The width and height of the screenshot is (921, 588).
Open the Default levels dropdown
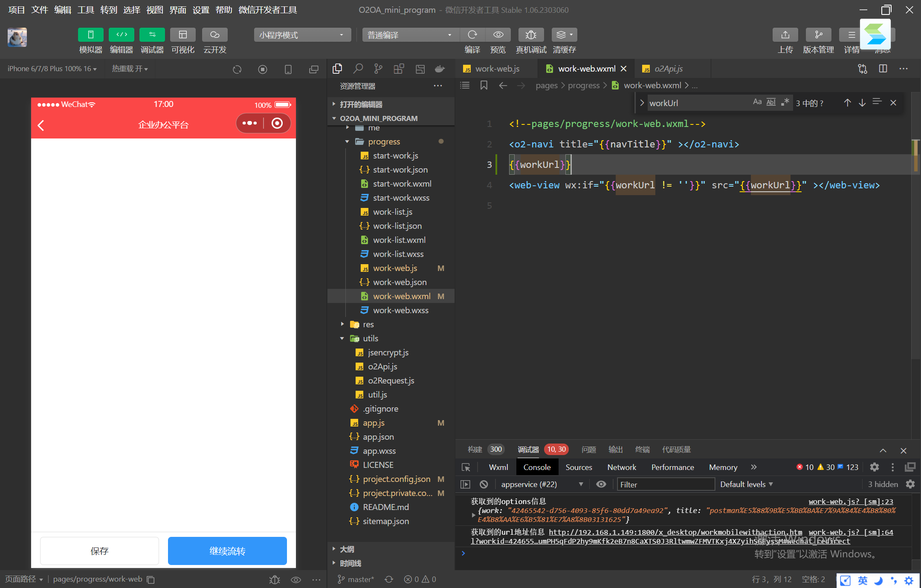click(x=746, y=484)
